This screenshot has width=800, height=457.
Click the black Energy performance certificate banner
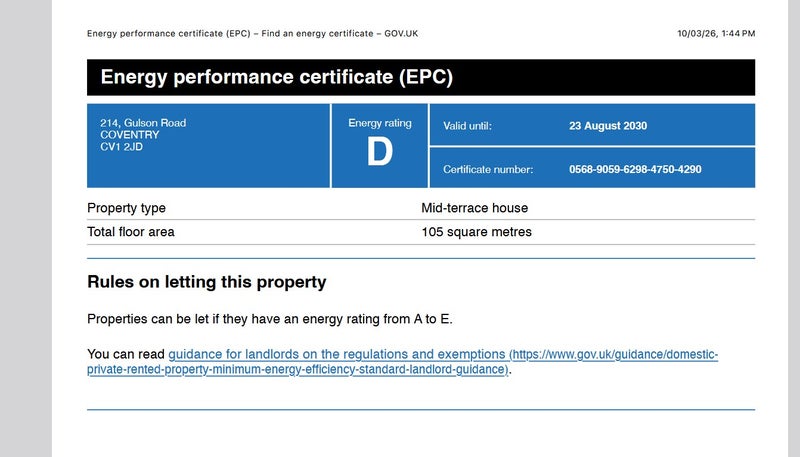coord(420,77)
